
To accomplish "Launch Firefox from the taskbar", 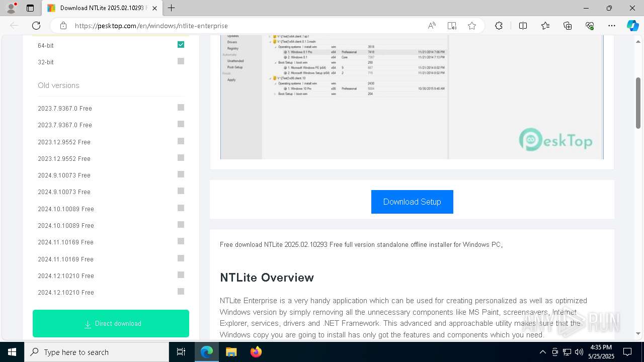I will 256,352.
